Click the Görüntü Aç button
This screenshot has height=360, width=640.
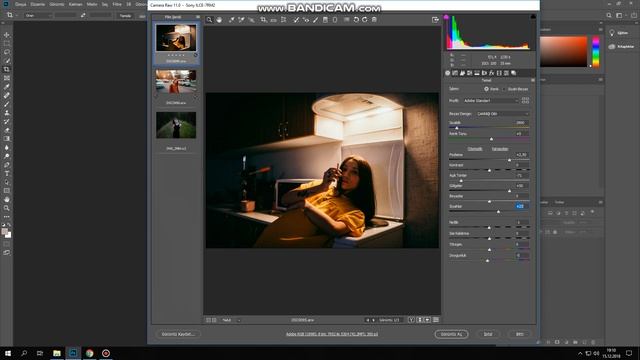tap(451, 334)
